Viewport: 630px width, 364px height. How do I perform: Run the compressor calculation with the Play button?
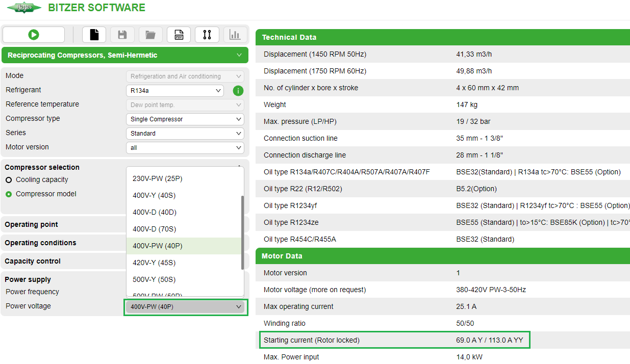click(x=33, y=35)
